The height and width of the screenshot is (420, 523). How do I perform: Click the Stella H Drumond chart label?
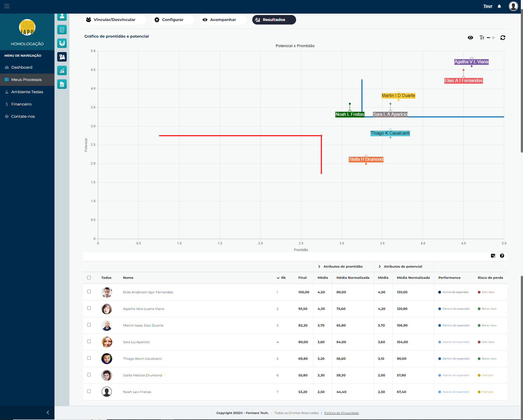click(366, 159)
